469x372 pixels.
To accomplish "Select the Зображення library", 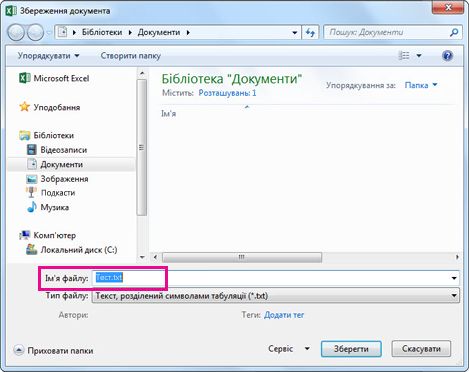I will pyautogui.click(x=64, y=179).
